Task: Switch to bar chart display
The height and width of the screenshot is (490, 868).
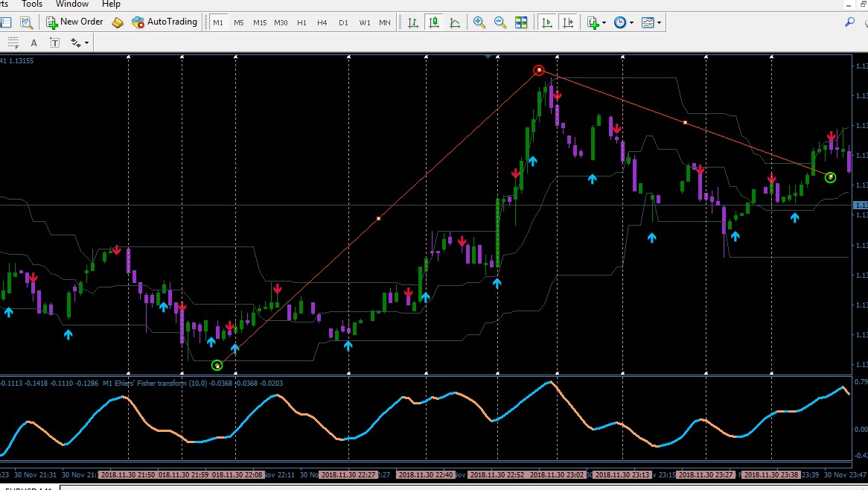Action: [x=413, y=22]
